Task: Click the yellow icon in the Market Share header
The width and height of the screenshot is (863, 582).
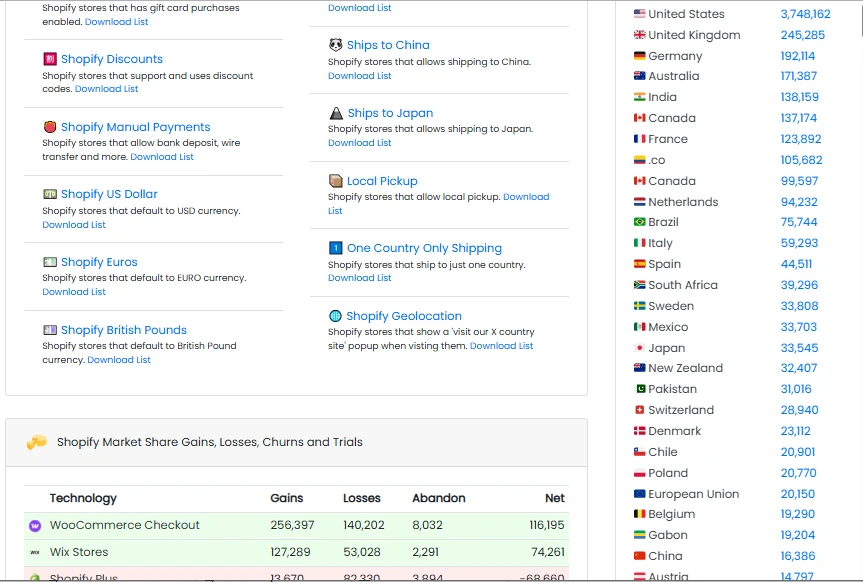Action: coord(36,441)
